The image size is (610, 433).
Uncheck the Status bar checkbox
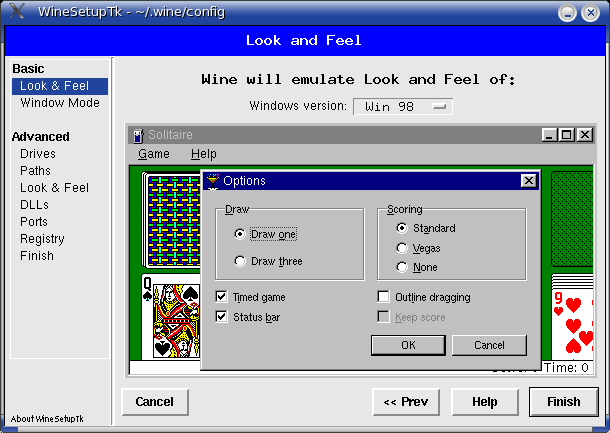[221, 317]
